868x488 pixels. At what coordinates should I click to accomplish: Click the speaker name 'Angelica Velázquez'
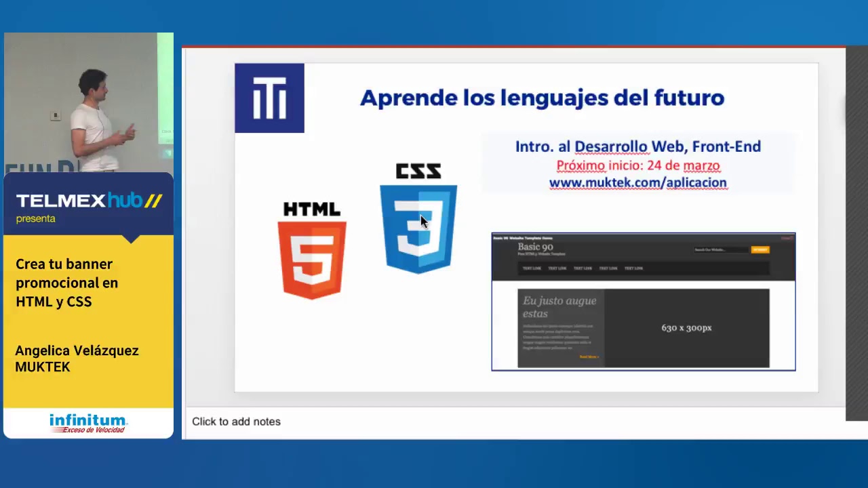[x=77, y=350]
